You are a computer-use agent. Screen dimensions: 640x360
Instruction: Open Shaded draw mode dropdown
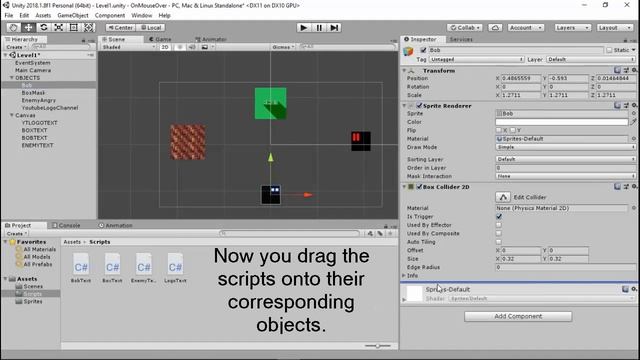tap(129, 47)
